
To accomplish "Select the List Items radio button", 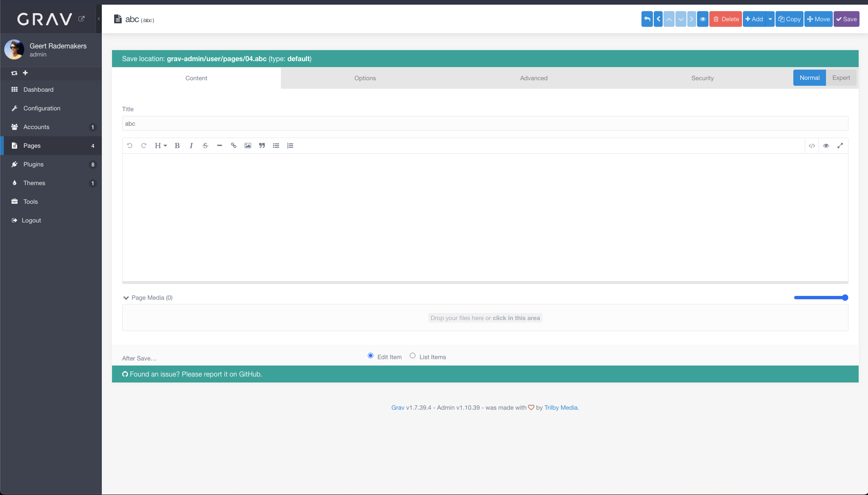I will tap(412, 356).
